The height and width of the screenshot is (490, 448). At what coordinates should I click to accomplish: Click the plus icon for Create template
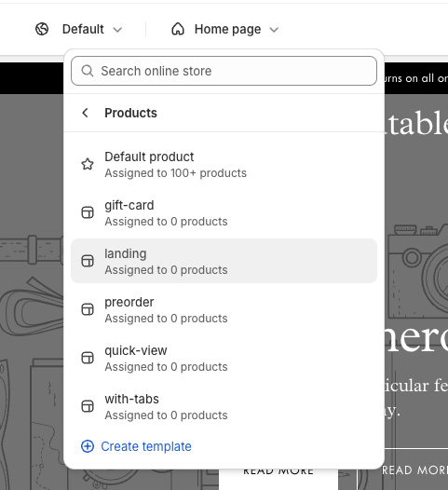tap(88, 446)
